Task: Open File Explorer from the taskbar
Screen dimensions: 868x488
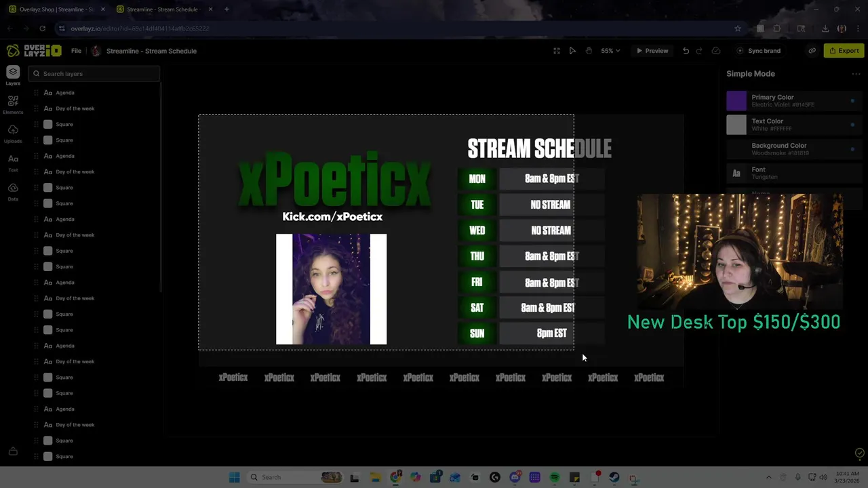Action: [x=375, y=477]
